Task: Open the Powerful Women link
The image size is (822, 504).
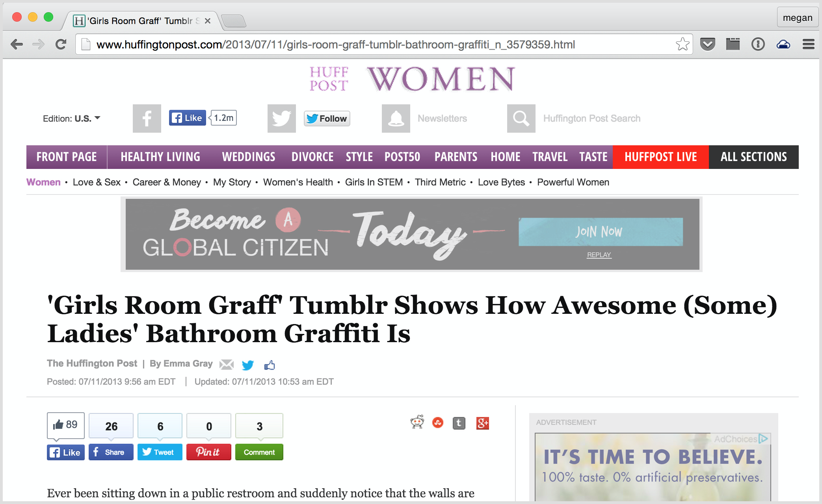Action: point(573,182)
